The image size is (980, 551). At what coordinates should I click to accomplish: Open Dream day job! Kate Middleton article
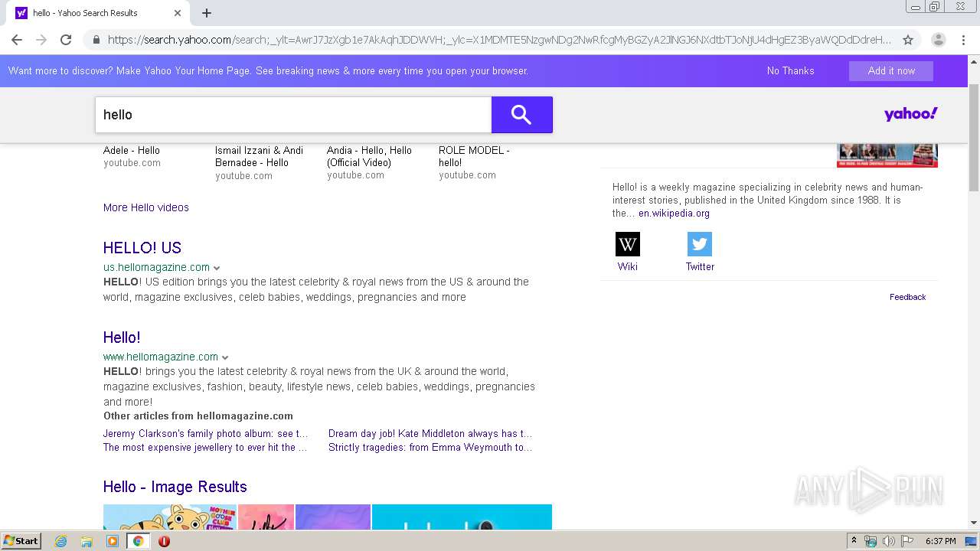[x=430, y=433]
